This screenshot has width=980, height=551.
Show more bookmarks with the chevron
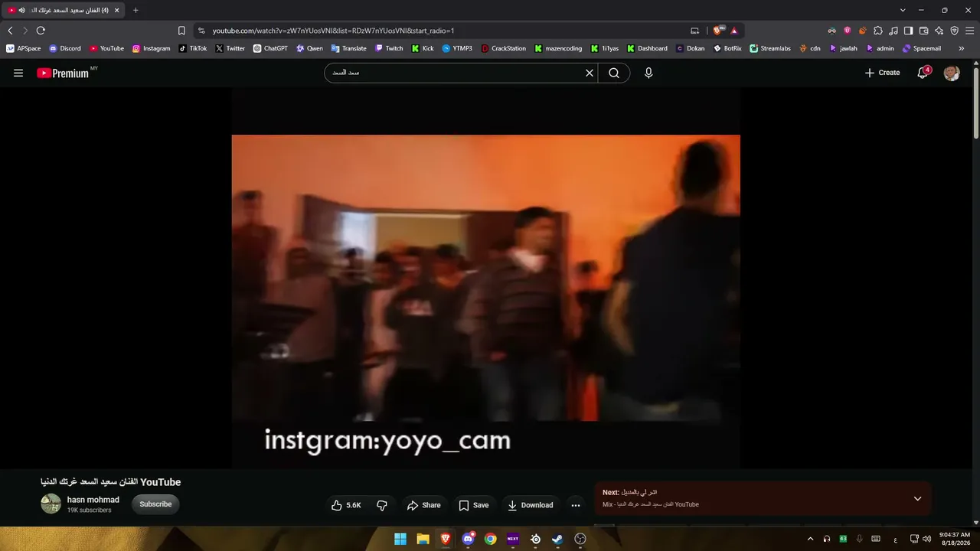point(962,48)
